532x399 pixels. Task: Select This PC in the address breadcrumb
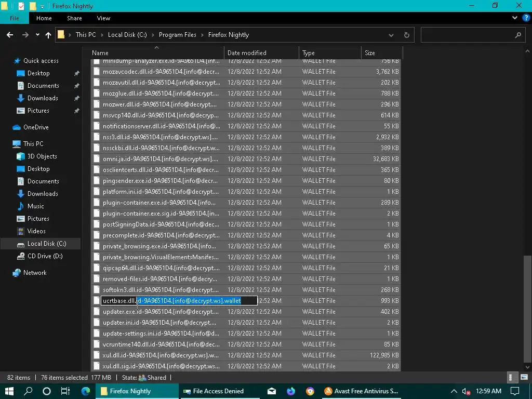point(86,35)
